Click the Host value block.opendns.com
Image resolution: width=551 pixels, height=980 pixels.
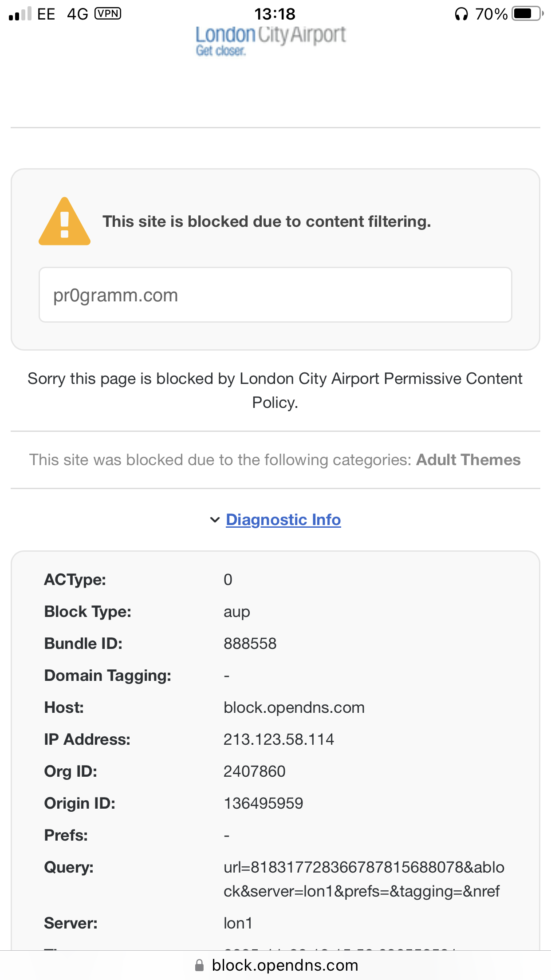tap(294, 707)
